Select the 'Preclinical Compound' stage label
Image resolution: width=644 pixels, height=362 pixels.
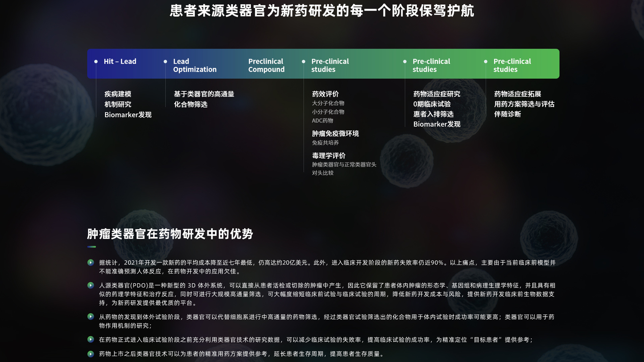point(266,66)
